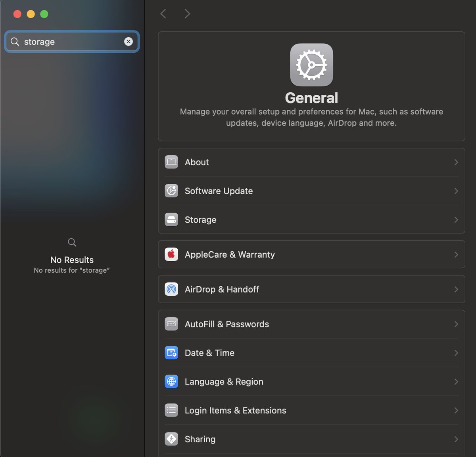
Task: Click the Language & Region globe icon
Action: [x=171, y=382]
